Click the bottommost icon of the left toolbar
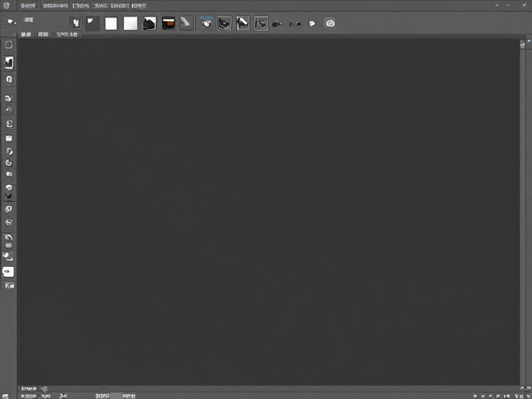532x399 pixels. [9, 286]
